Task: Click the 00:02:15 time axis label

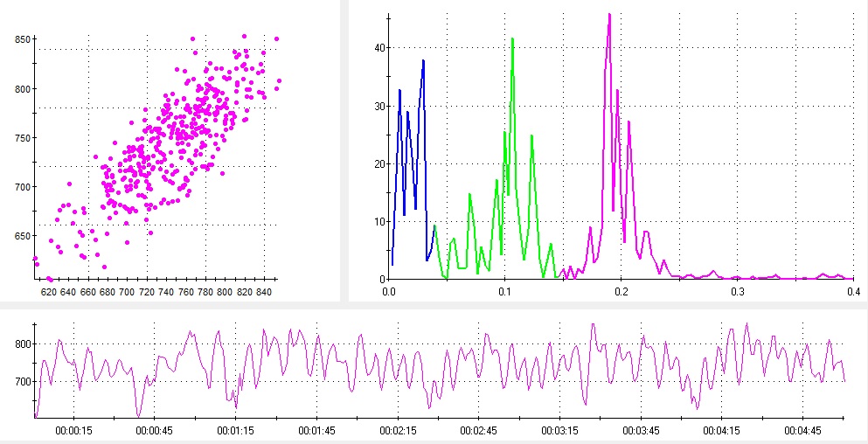Action: 397,431
